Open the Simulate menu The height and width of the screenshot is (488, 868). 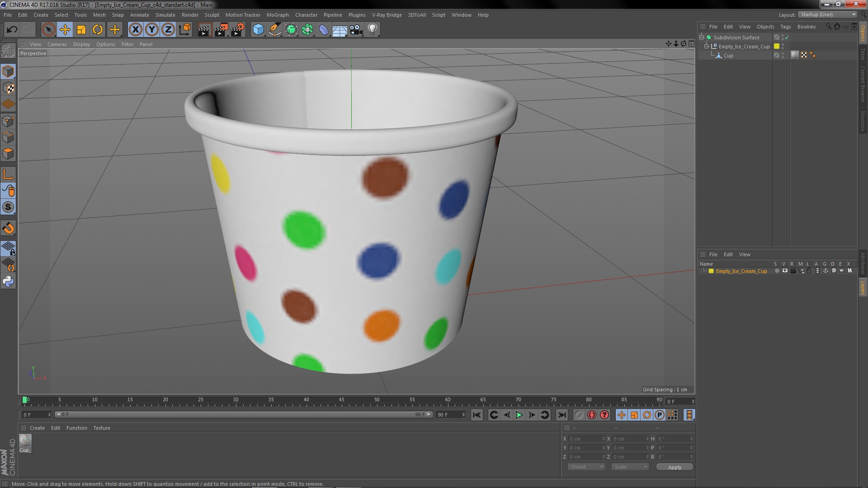pyautogui.click(x=165, y=15)
